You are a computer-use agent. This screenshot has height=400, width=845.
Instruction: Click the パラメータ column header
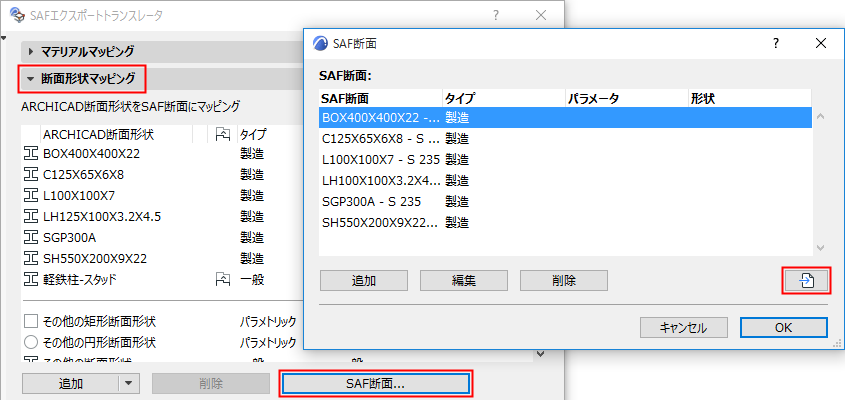[627, 99]
